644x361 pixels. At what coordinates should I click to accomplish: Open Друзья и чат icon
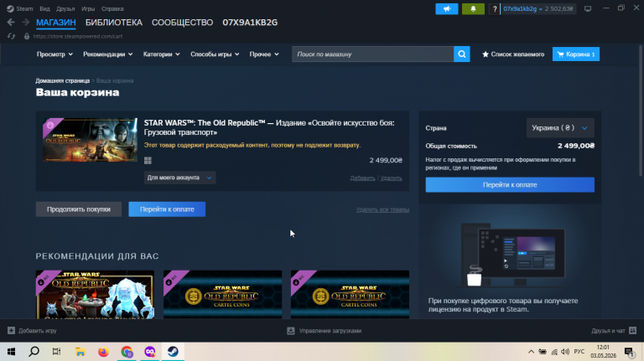pos(632,331)
